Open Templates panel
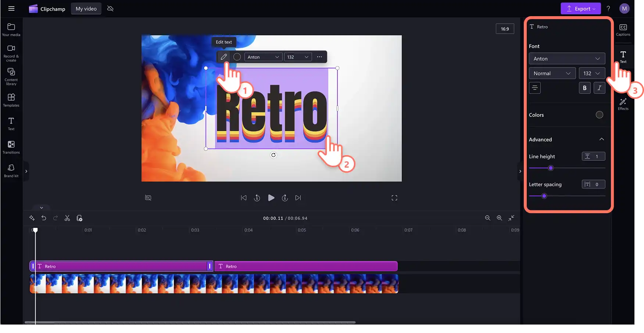Image resolution: width=644 pixels, height=333 pixels. tap(11, 100)
